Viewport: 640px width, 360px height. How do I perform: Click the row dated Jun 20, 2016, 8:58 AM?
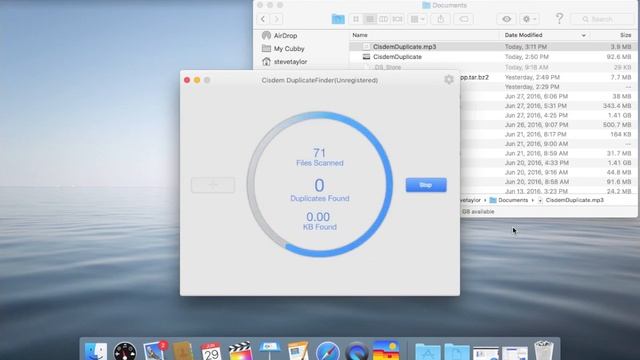pos(548,182)
